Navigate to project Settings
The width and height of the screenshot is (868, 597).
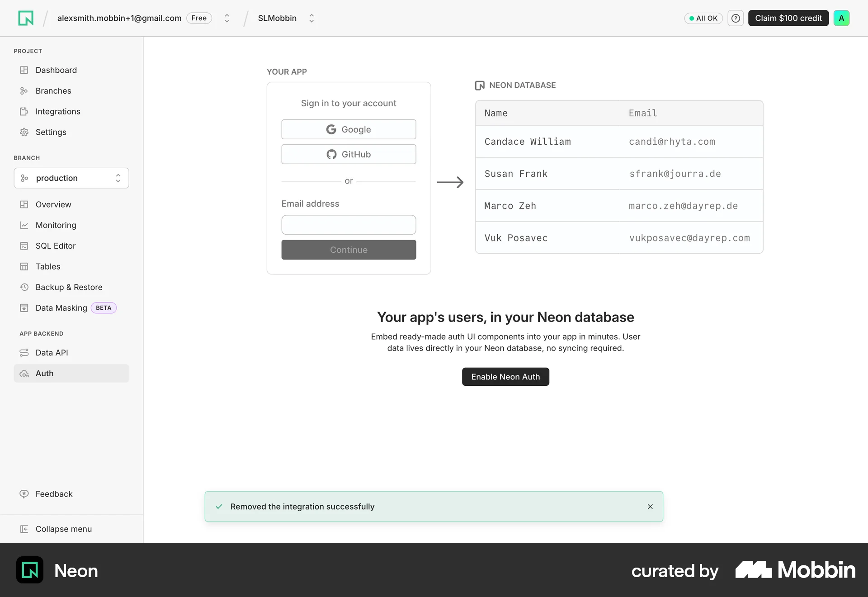point(71,132)
